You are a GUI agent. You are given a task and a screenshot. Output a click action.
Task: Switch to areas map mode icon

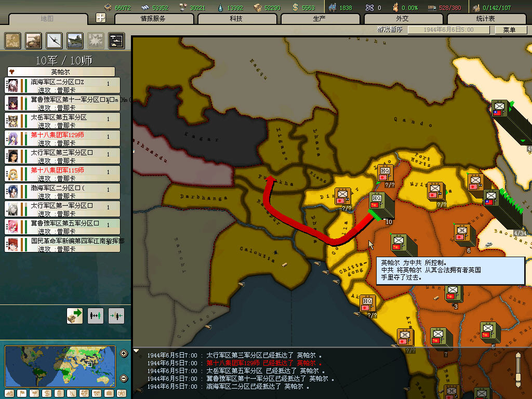click(97, 394)
